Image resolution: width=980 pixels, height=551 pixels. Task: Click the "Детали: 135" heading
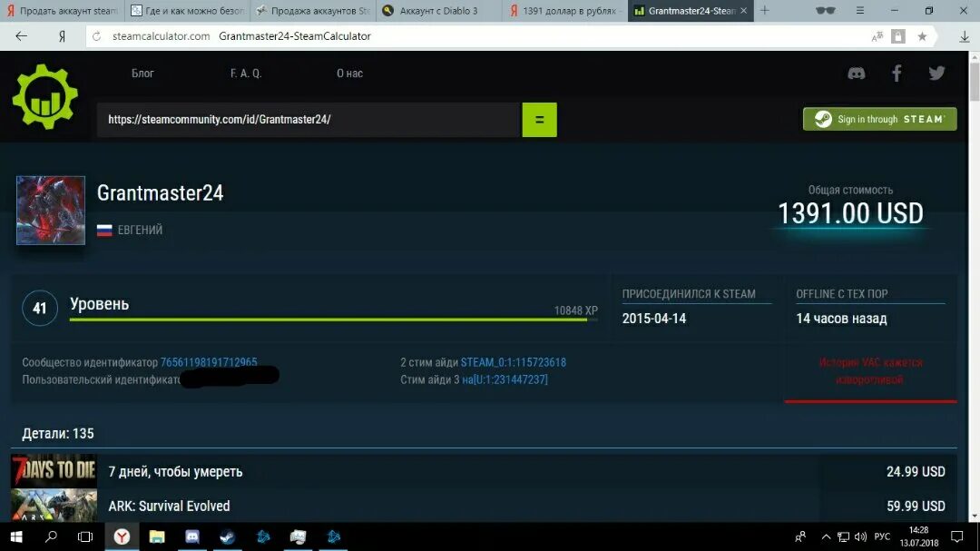[x=57, y=433]
